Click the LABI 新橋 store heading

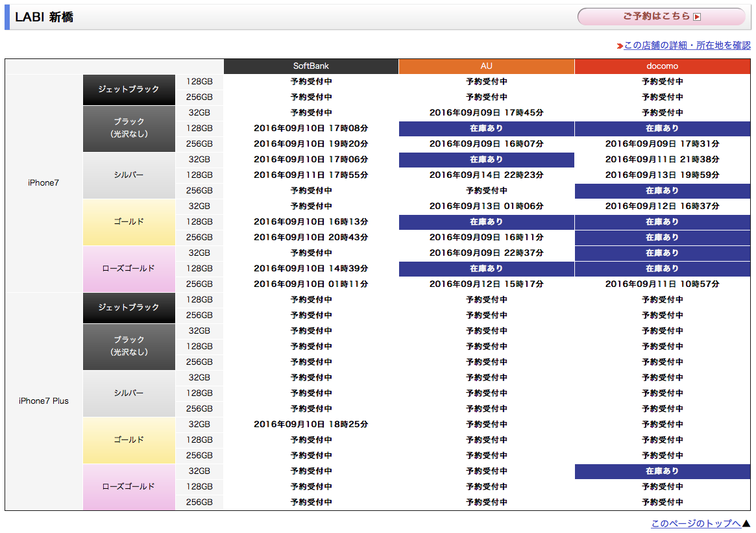click(44, 18)
